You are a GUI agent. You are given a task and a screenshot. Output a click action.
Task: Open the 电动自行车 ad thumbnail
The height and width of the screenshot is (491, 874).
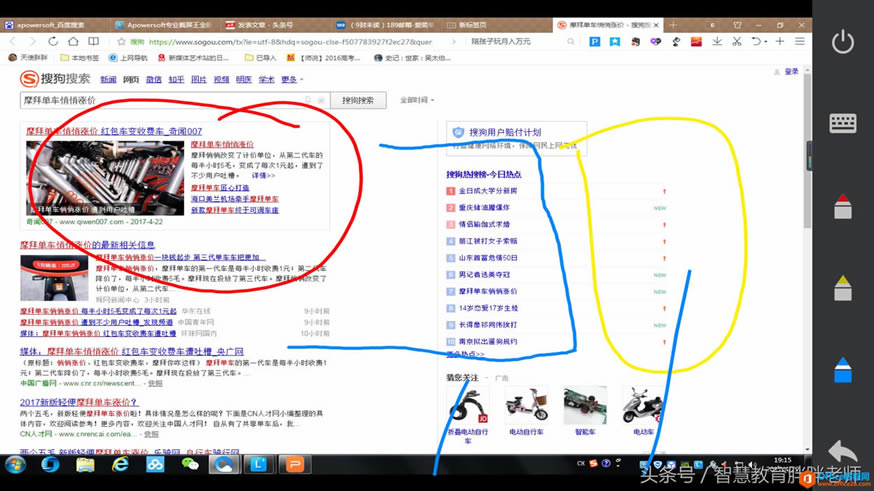pyautogui.click(x=526, y=405)
